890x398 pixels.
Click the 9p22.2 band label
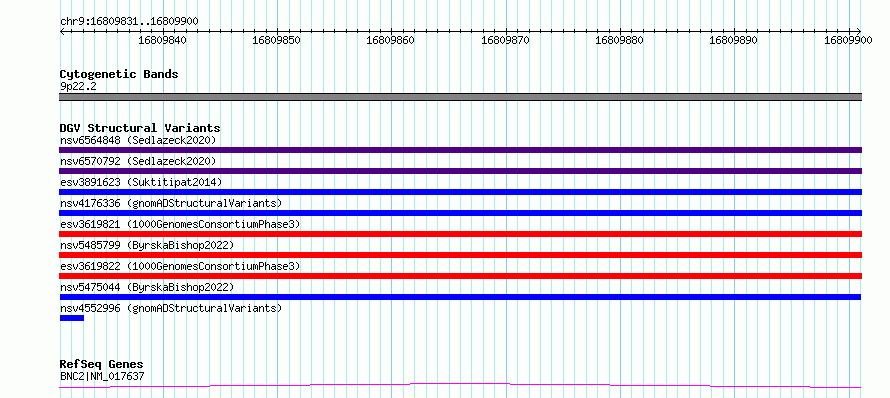click(x=77, y=87)
